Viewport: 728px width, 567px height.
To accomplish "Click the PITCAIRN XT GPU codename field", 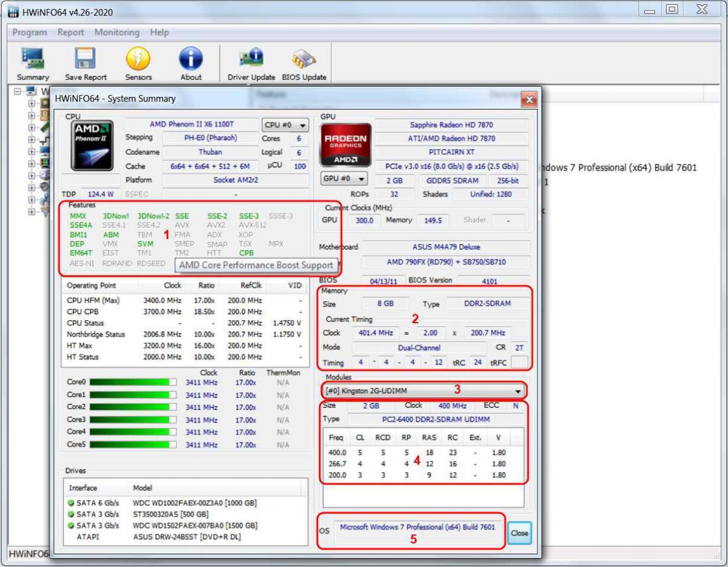I will point(451,152).
